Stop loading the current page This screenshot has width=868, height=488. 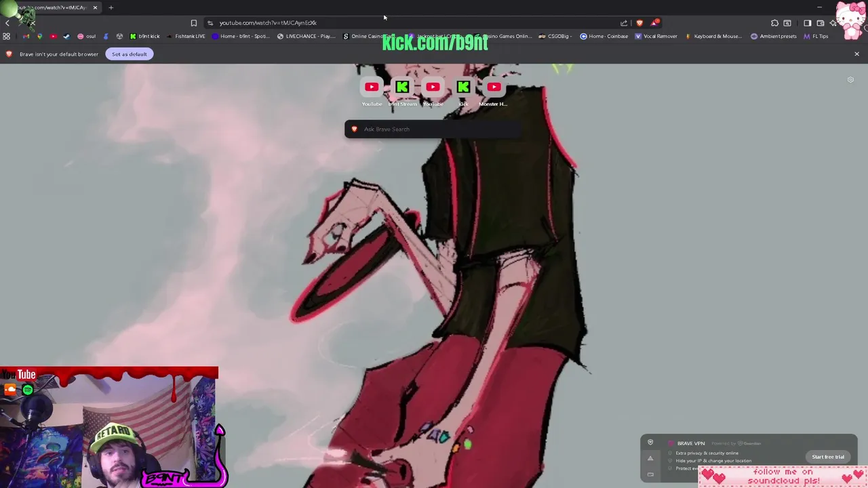(33, 23)
